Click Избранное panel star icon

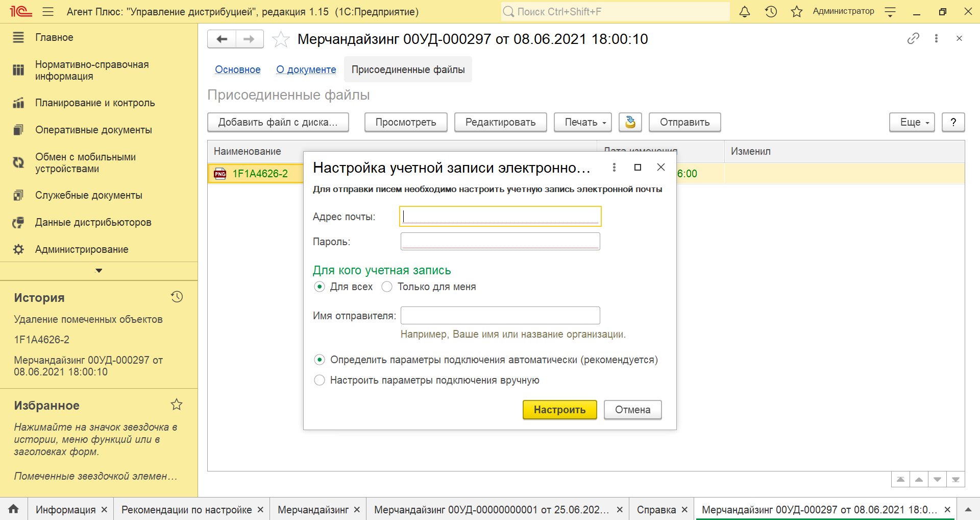click(x=177, y=405)
